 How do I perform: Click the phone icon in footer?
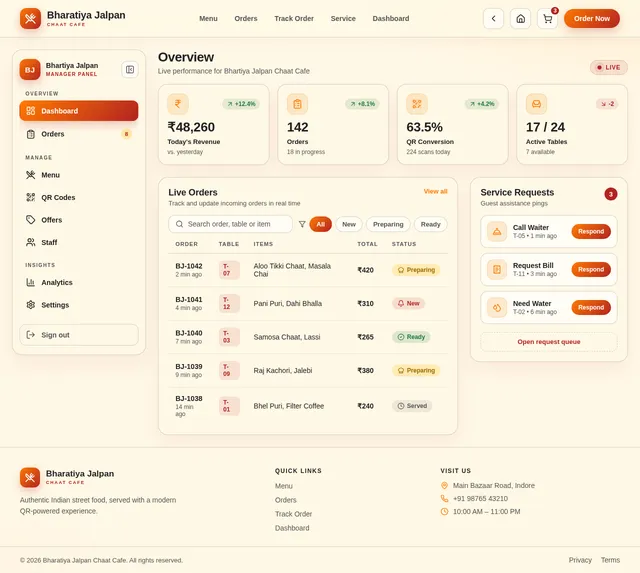pos(444,498)
